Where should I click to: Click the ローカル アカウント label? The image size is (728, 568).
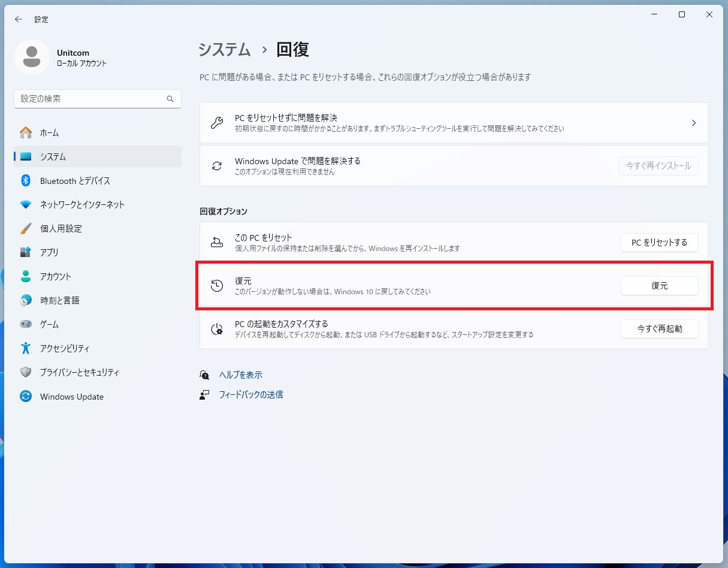point(81,64)
